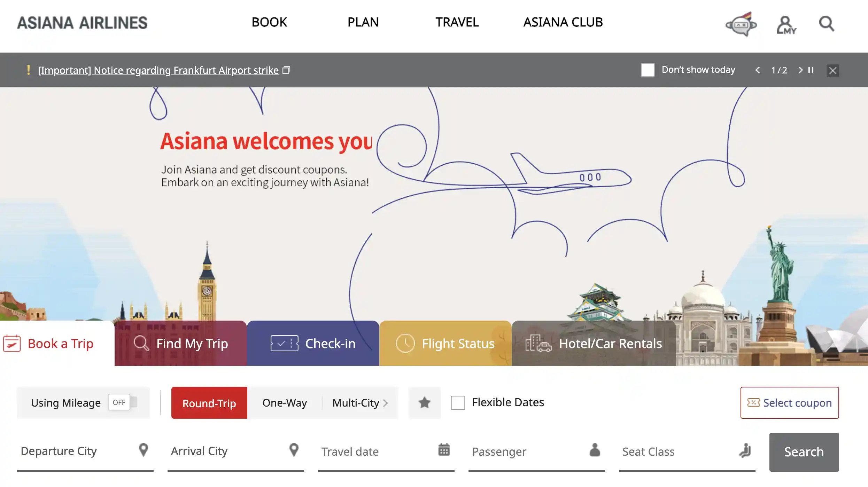This screenshot has height=487, width=868.
Task: Switch to the Hotel/Car Rentals tab
Action: [594, 343]
